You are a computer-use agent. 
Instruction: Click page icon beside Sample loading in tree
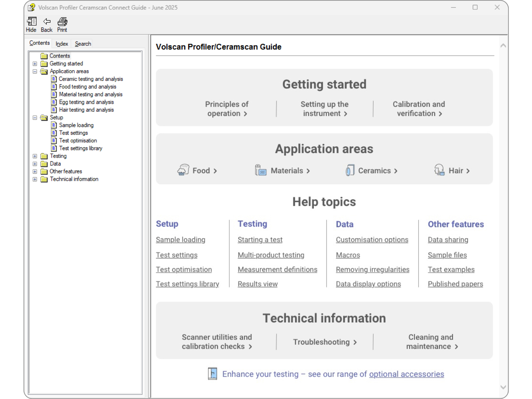click(x=54, y=125)
